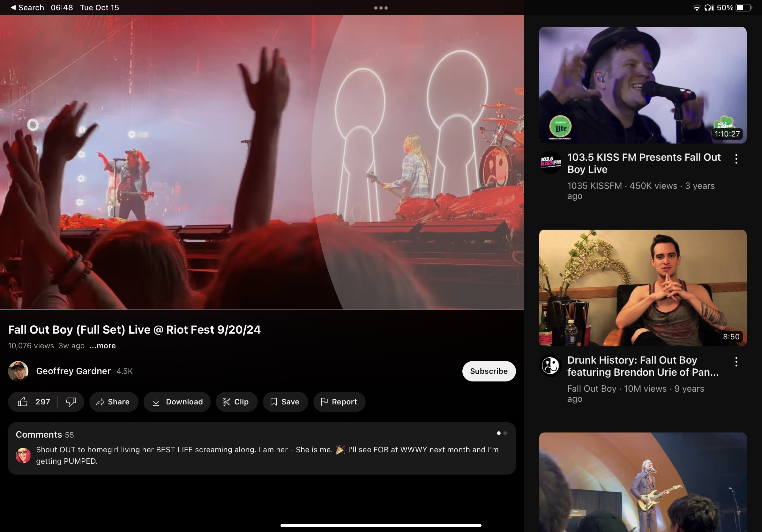Play the Drunk History Brendon Urie thumbnail
Viewport: 762px width, 532px height.
643,288
